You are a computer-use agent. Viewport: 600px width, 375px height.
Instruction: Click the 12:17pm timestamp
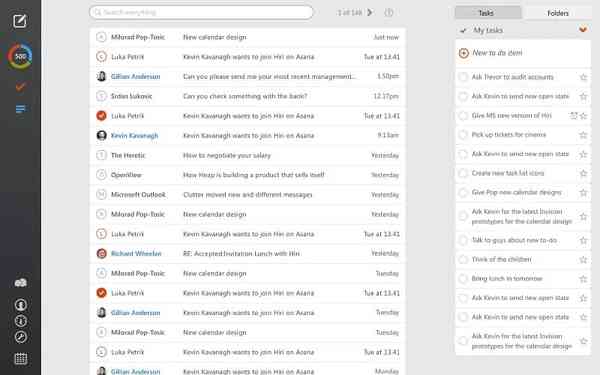click(x=386, y=96)
